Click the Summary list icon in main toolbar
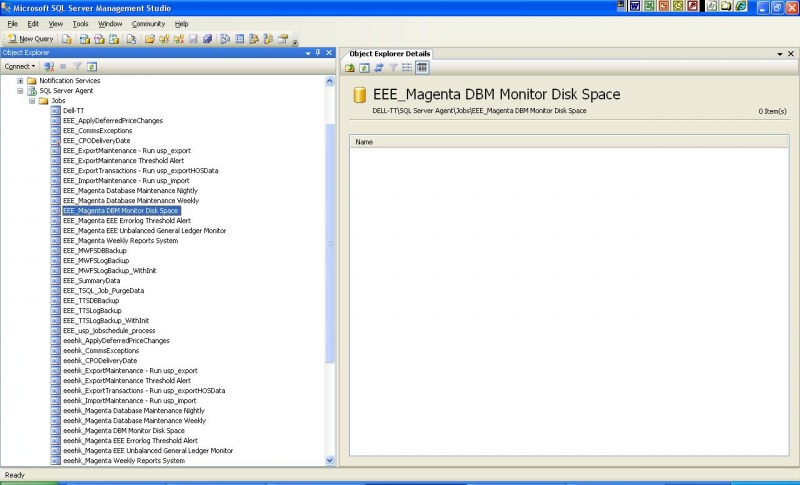The image size is (800, 485). (x=239, y=39)
